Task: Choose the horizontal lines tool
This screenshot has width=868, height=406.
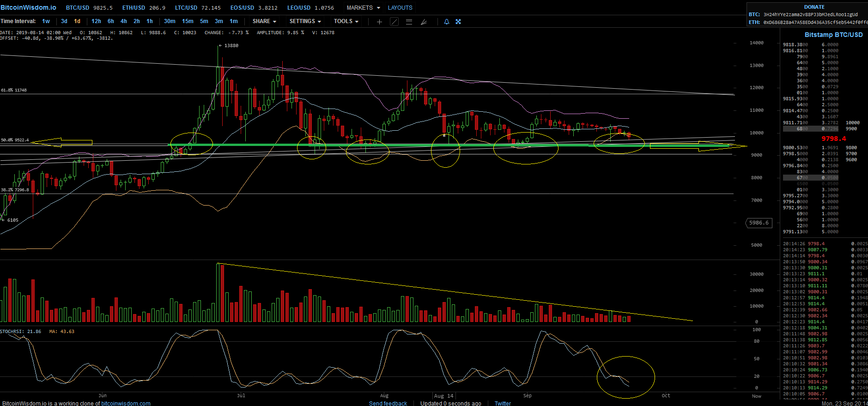Action: (x=409, y=22)
